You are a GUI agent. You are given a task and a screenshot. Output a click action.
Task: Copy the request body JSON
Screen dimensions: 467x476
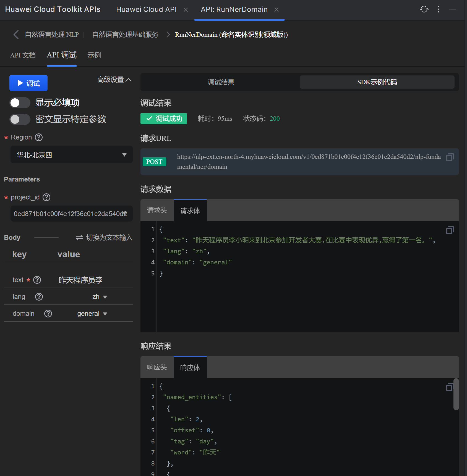click(450, 230)
